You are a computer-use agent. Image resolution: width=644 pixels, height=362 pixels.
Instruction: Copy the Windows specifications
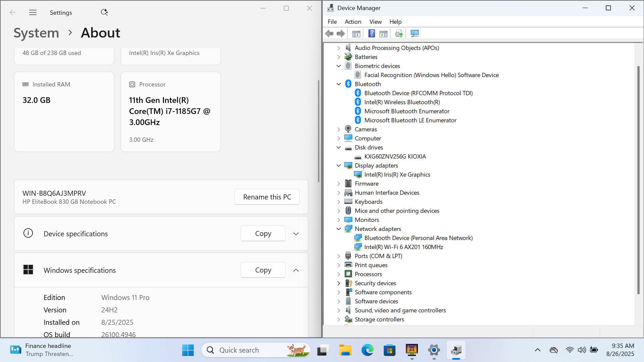point(263,270)
